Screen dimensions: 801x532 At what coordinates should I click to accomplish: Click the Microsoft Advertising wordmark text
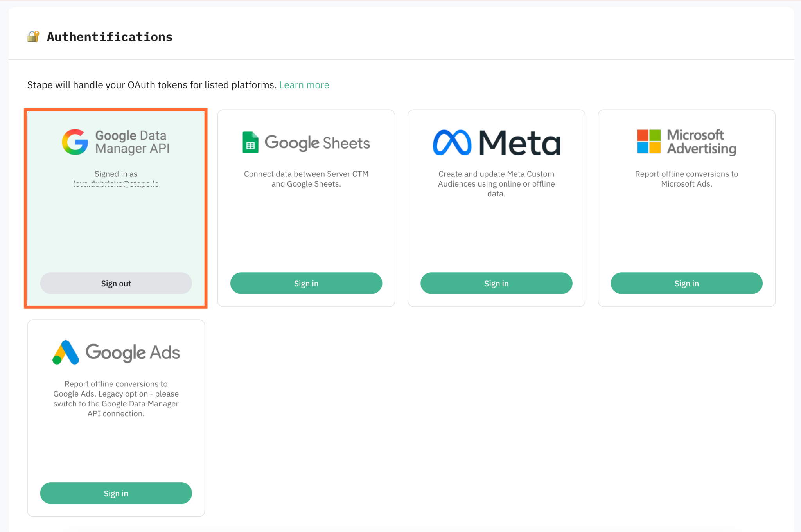coord(702,142)
